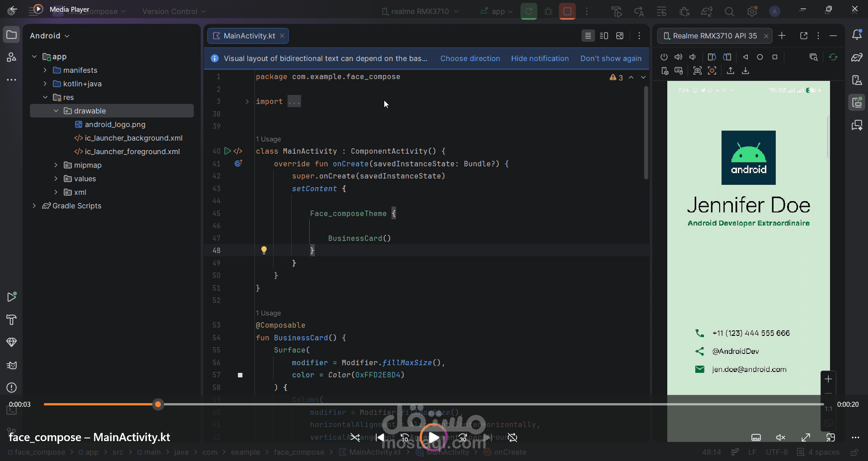Click the color swatch on line 57 gutter
The width and height of the screenshot is (868, 461).
pos(240,375)
